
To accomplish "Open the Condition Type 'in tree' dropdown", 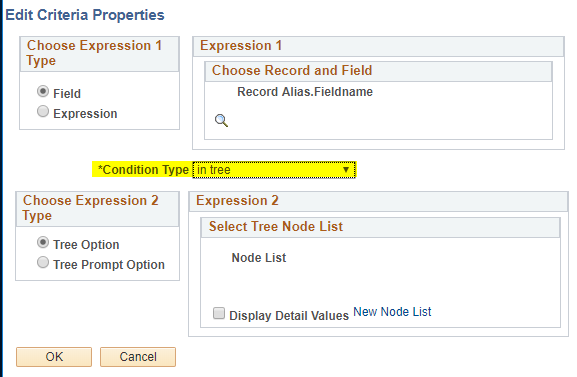I will 274,170.
